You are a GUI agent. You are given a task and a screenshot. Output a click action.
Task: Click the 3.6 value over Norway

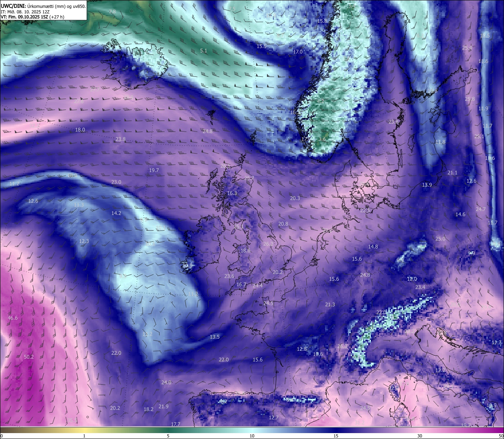click(x=322, y=139)
